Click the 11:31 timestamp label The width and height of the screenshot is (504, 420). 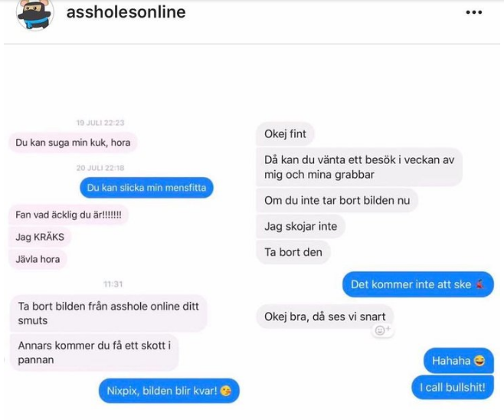(x=113, y=284)
